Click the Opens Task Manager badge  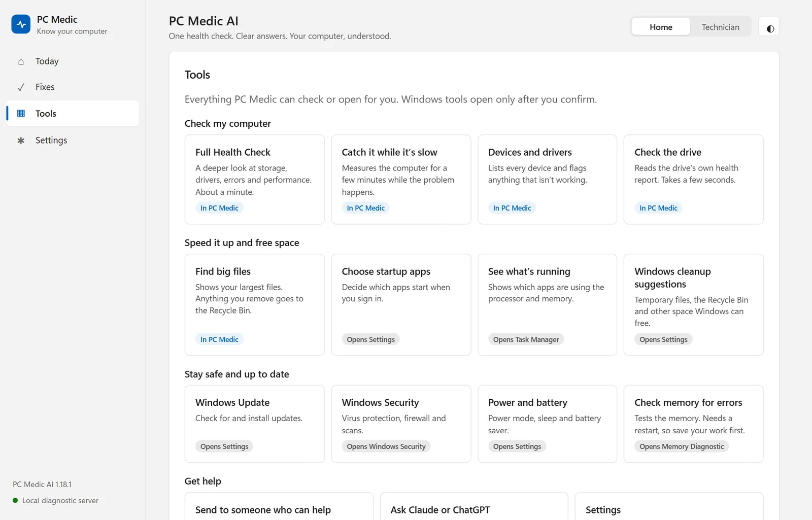[x=526, y=339]
